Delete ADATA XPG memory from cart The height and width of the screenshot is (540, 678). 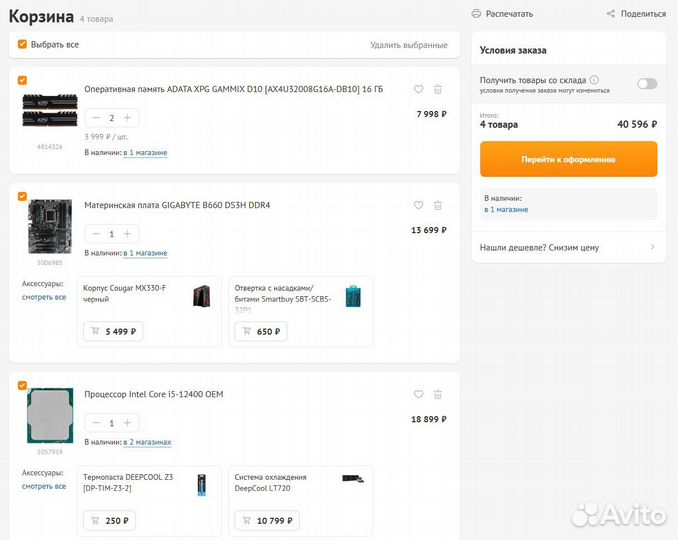(438, 89)
